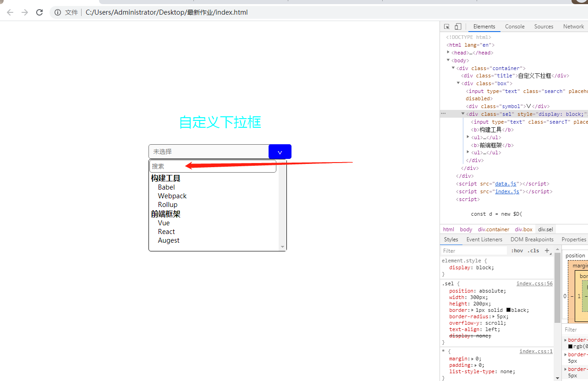This screenshot has width=588, height=381.
Task: Click the 未选择 disabled input field
Action: click(x=209, y=152)
